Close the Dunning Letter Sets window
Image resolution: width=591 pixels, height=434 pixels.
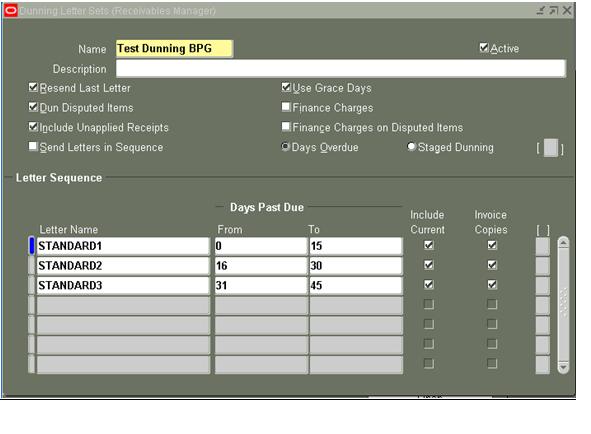tap(567, 11)
